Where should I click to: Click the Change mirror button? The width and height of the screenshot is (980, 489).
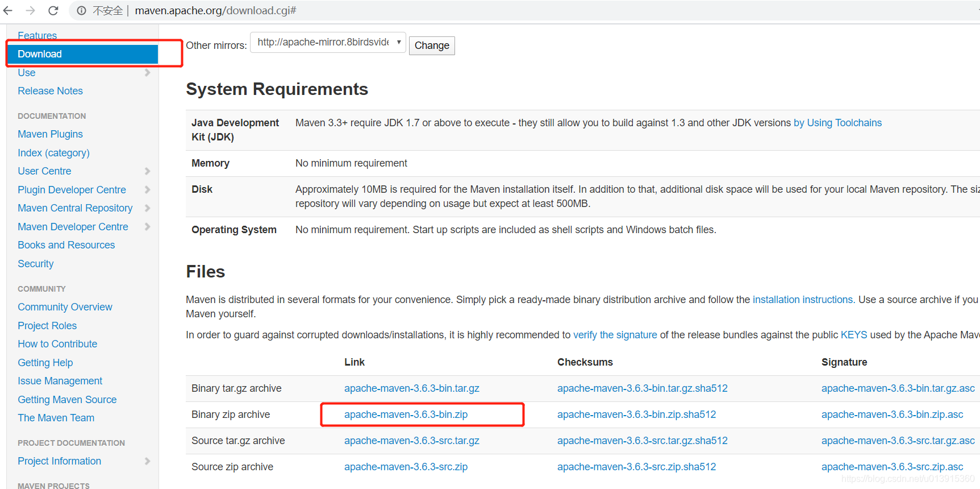coord(432,45)
